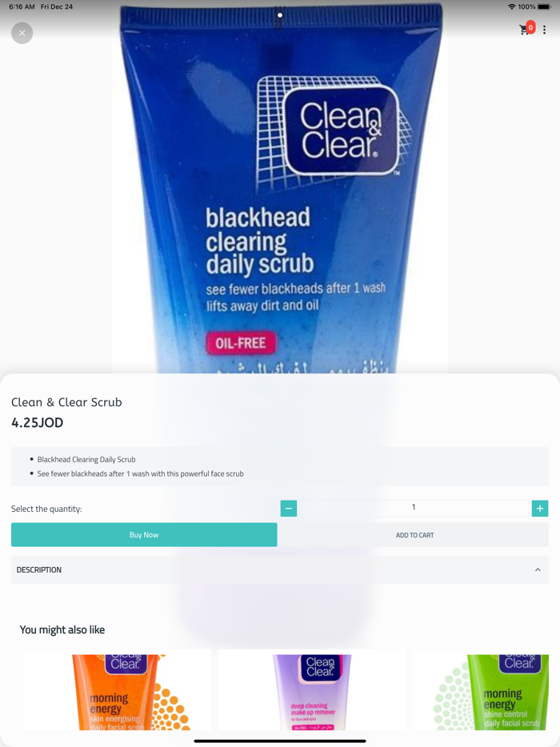
Task: Tap the bottom home indicator bar
Action: pos(280,741)
